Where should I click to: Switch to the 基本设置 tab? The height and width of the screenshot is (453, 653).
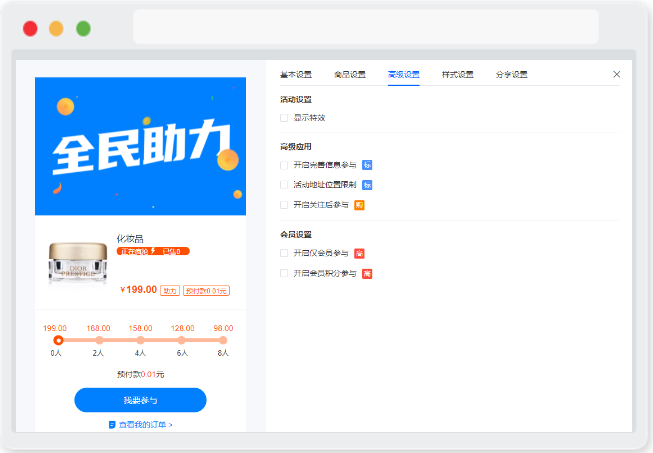pos(296,75)
